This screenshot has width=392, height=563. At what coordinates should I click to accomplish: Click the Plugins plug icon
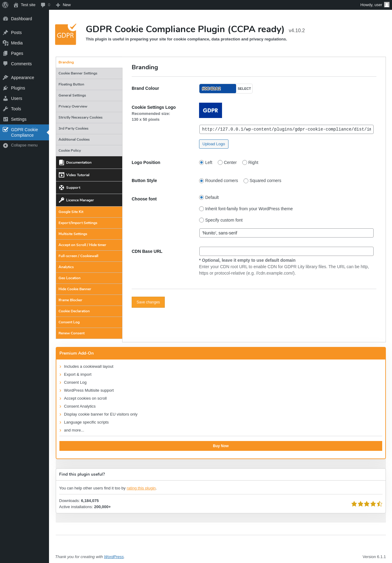click(x=6, y=88)
